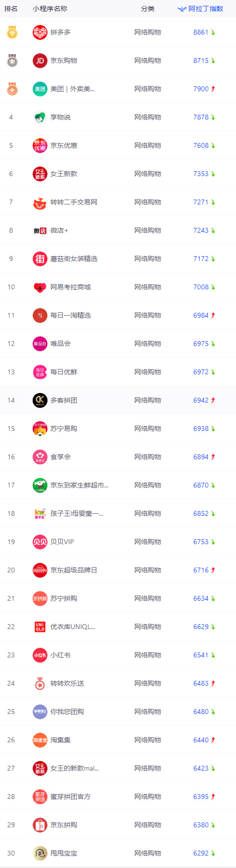Click the 小程序名称 column header
The image size is (236, 868).
tap(50, 9)
